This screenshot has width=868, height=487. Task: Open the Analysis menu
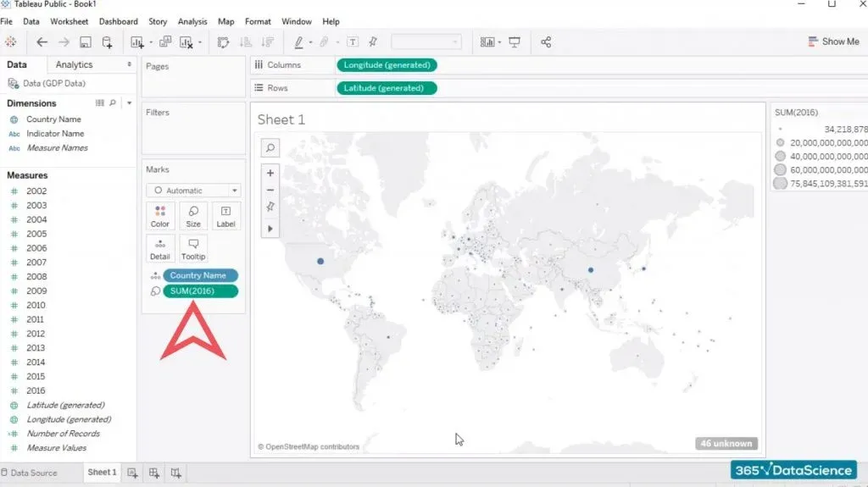coord(192,21)
